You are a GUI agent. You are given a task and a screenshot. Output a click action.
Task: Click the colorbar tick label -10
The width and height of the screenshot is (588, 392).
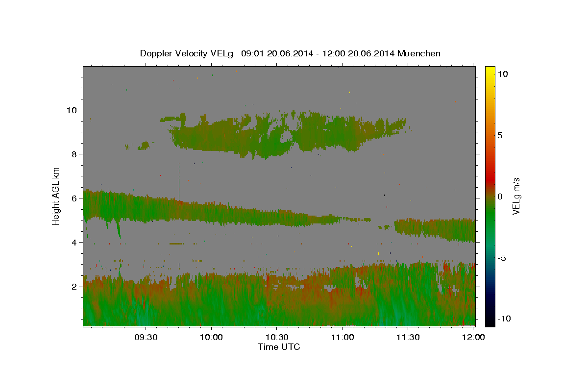(504, 318)
